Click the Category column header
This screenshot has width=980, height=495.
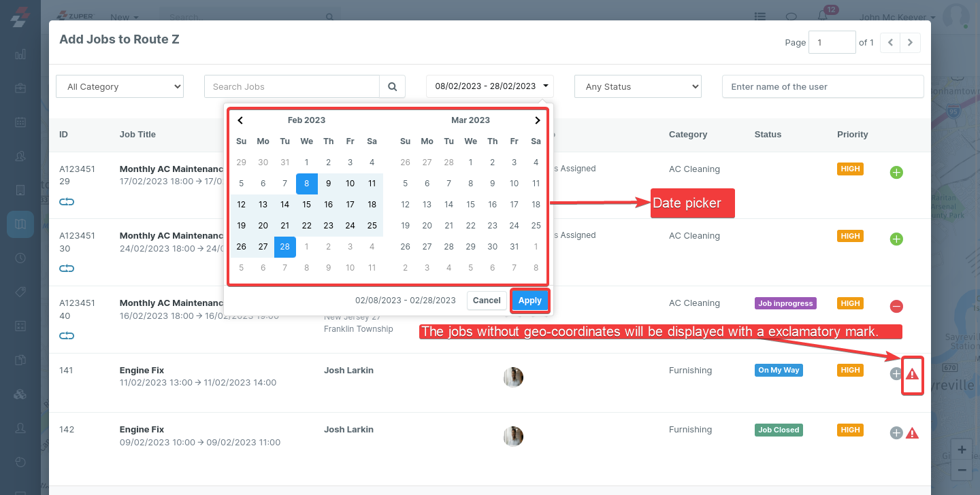(688, 135)
